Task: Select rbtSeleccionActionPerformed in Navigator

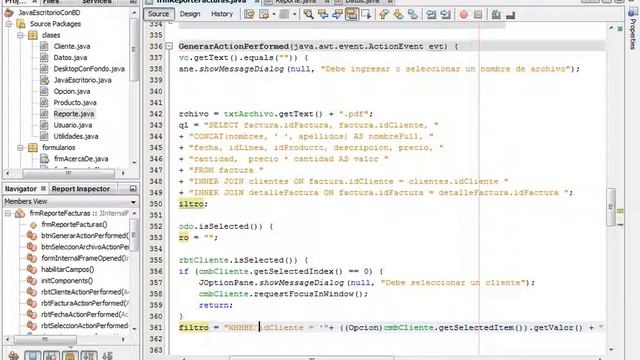Action: 84,326
